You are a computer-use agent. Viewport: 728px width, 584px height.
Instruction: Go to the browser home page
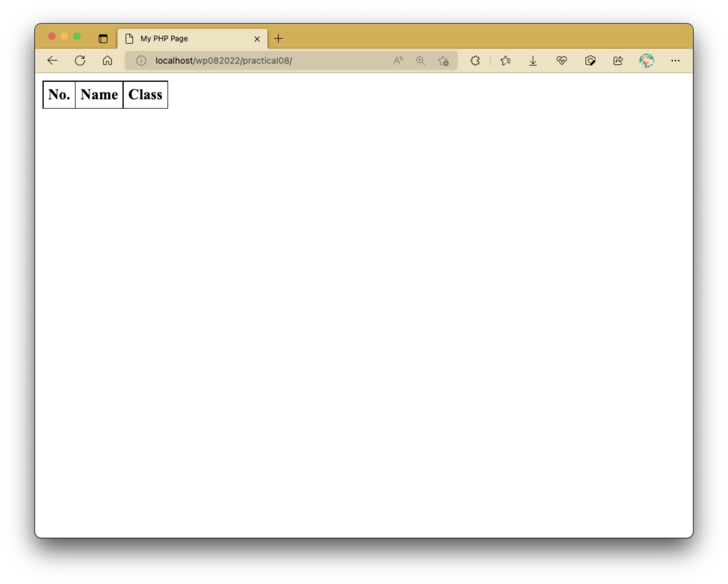(107, 60)
